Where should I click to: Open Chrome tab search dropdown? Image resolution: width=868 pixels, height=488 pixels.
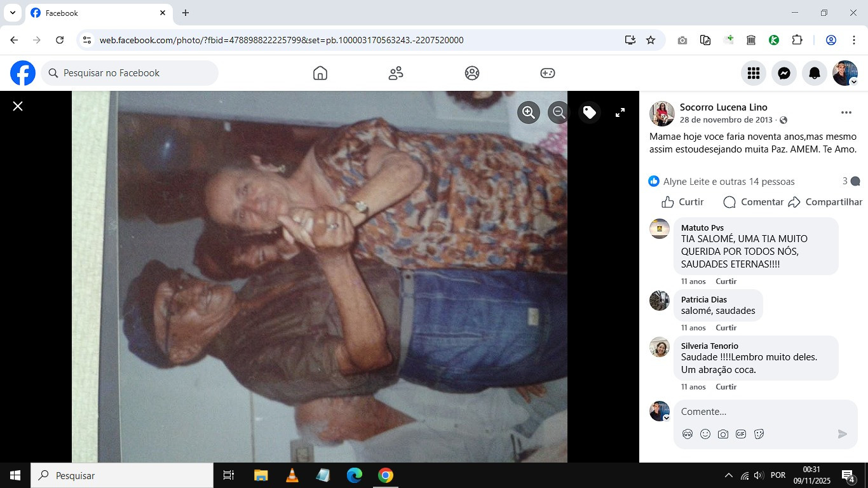pyautogui.click(x=12, y=13)
